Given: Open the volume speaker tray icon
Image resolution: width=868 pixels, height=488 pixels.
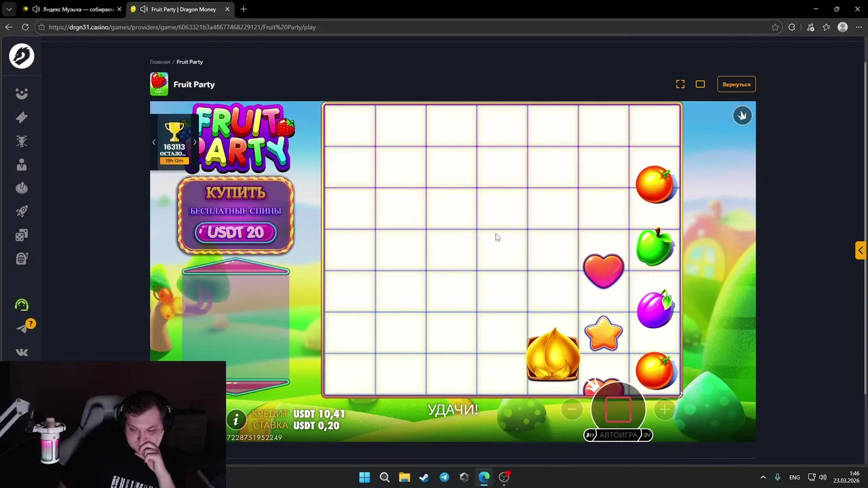Looking at the screenshot, I should 823,477.
